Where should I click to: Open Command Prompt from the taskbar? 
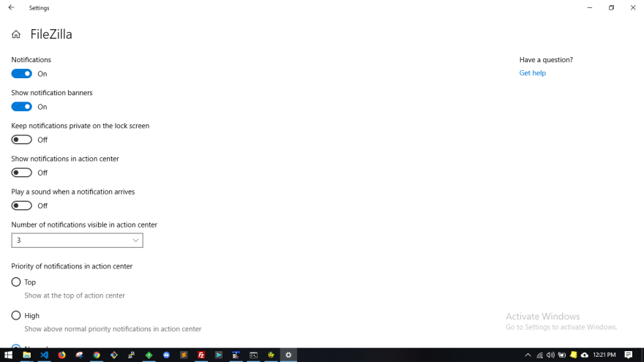(x=253, y=355)
